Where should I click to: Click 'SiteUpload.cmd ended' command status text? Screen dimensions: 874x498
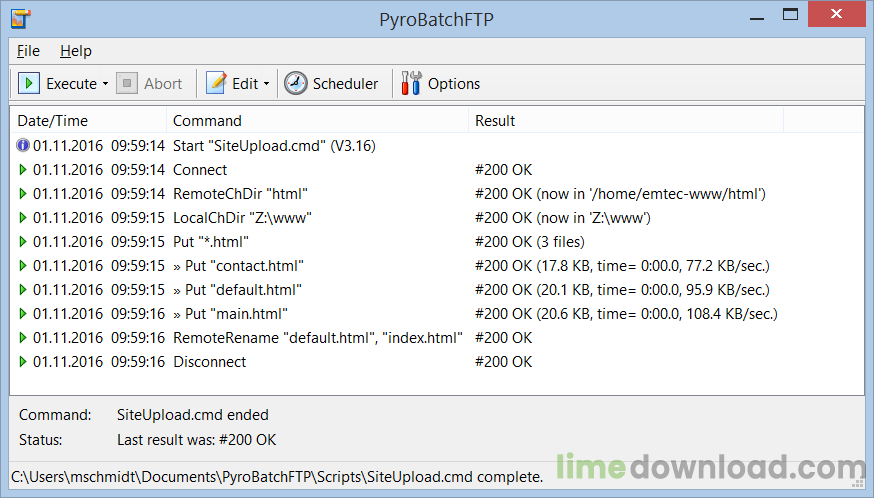193,414
